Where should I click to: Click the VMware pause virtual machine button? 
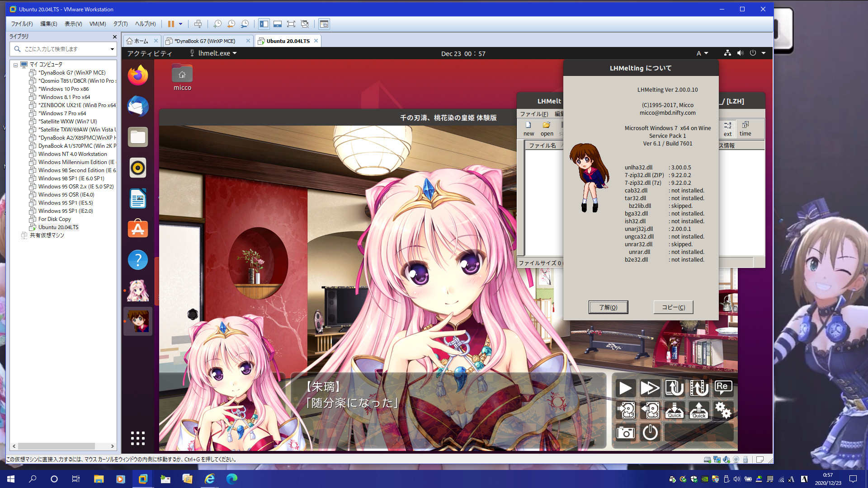[x=171, y=24]
